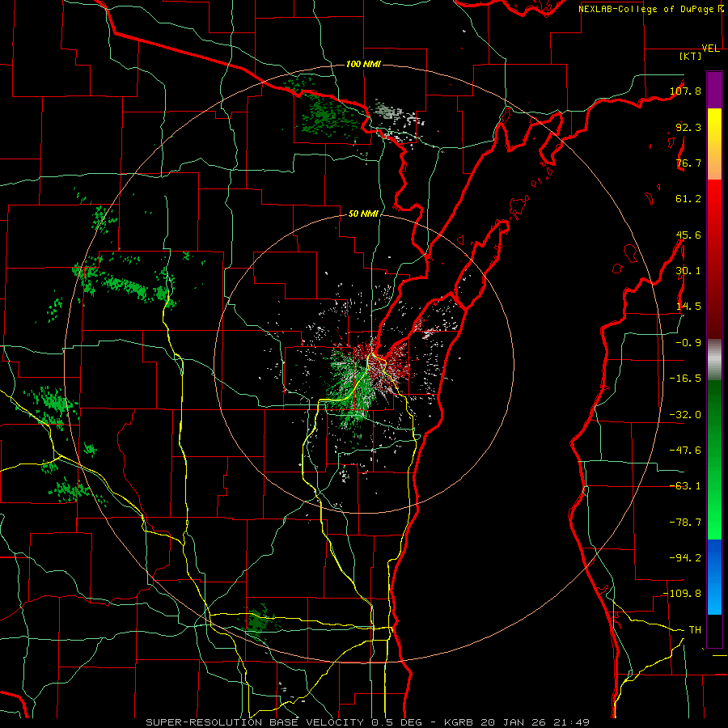The width and height of the screenshot is (728, 728).
Task: Click the 92.3 velocity scale value
Action: pyautogui.click(x=688, y=127)
